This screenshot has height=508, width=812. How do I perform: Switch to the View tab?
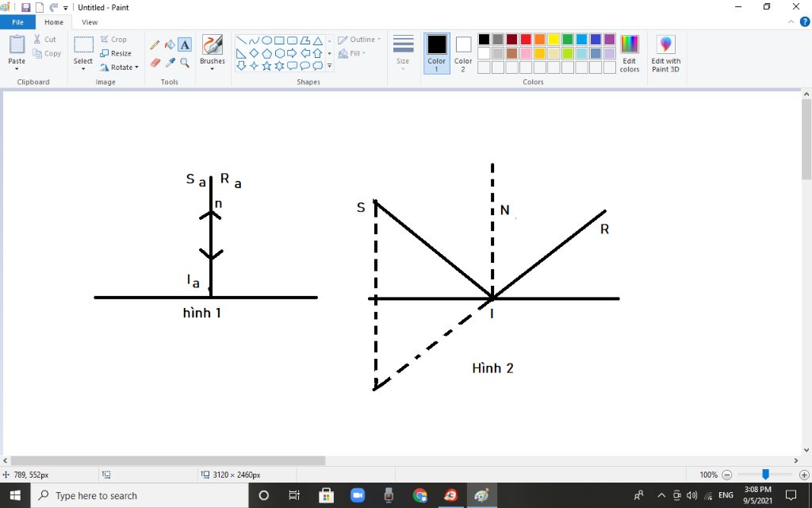(x=90, y=22)
